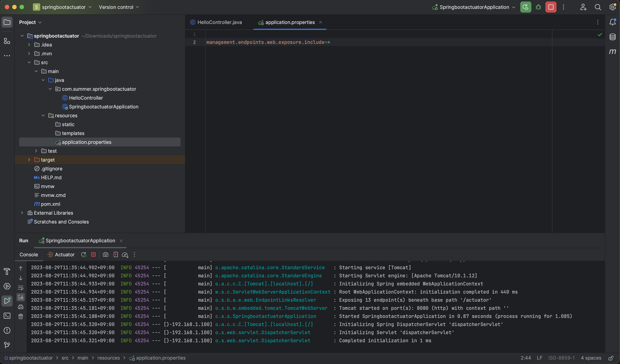620x364 pixels.
Task: Open the Build hammer tool window
Action: (7, 271)
